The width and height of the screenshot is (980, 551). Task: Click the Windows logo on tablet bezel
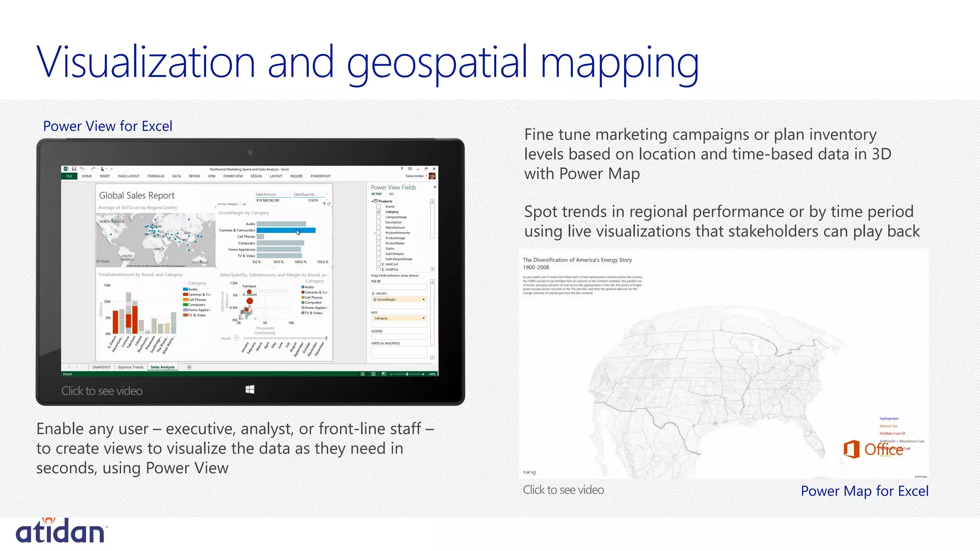(x=250, y=390)
